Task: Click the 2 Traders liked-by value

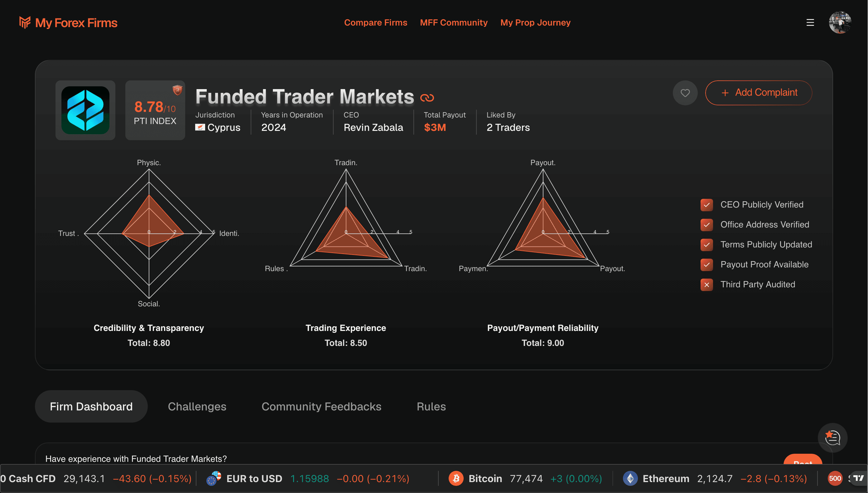Action: pyautogui.click(x=508, y=127)
